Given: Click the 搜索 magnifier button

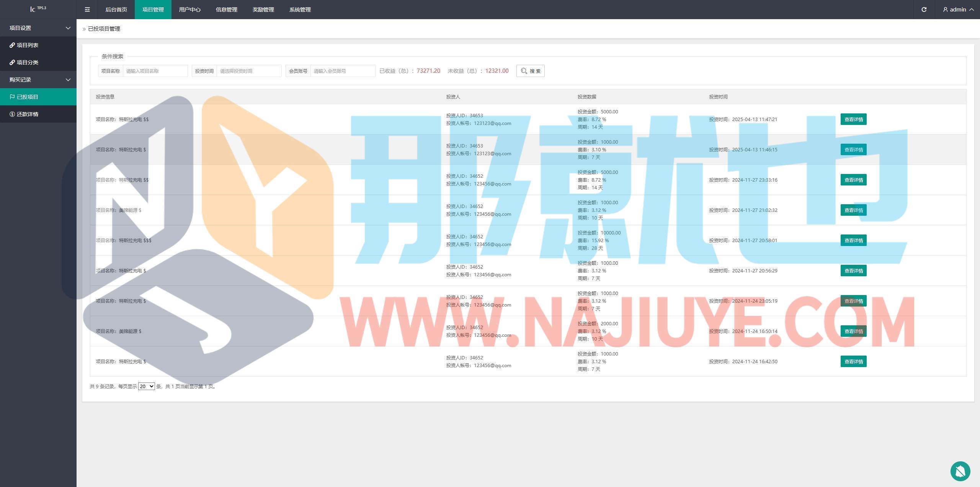Looking at the screenshot, I should click(530, 71).
